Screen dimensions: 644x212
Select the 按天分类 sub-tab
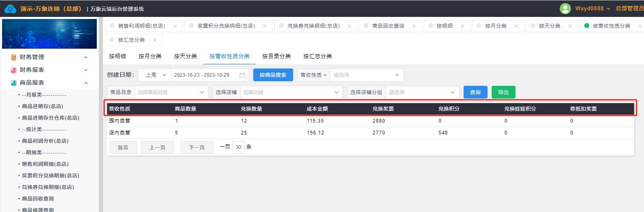click(185, 56)
